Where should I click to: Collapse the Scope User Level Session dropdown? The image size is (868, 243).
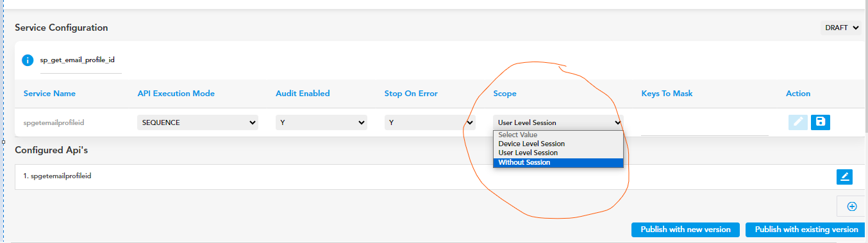click(x=558, y=122)
